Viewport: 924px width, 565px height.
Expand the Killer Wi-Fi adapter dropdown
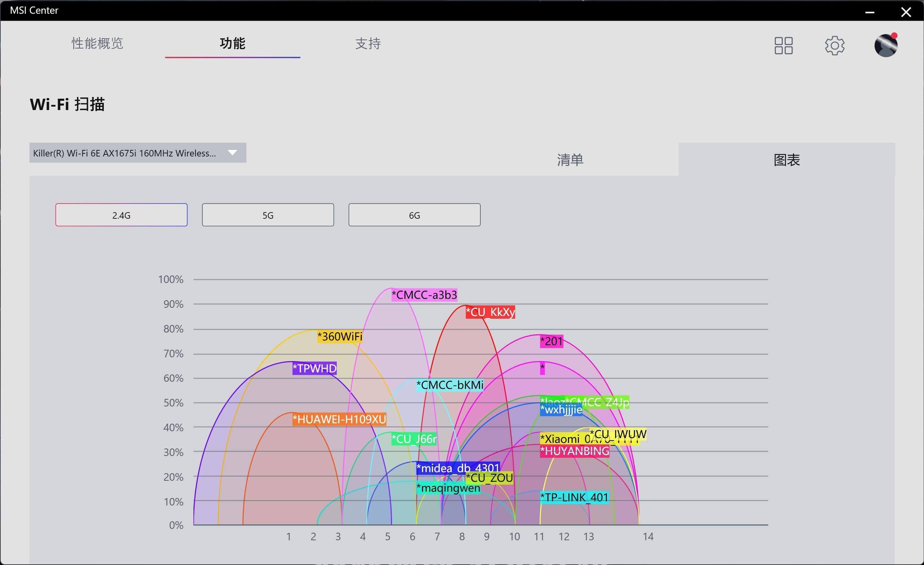pyautogui.click(x=138, y=153)
